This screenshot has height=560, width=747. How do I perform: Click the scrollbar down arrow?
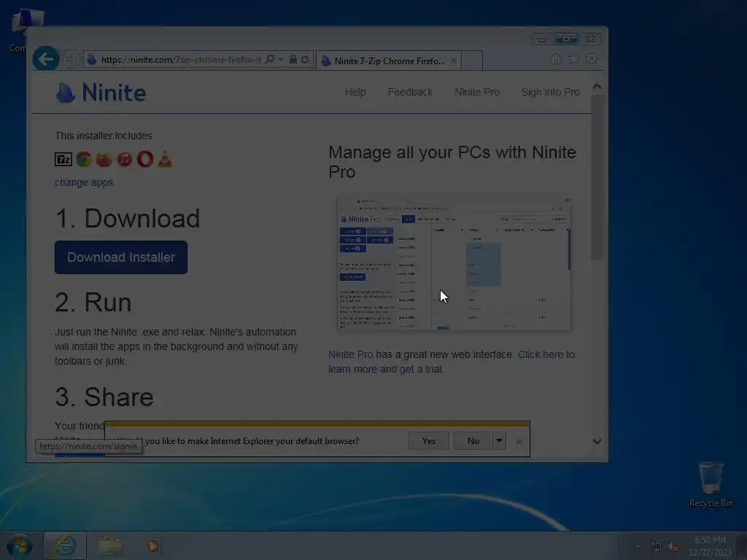(x=597, y=441)
